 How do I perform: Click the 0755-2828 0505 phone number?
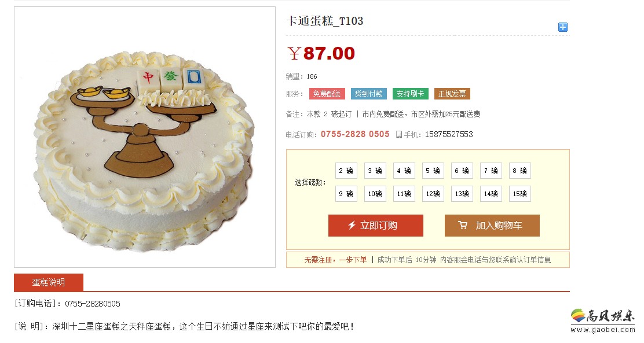pyautogui.click(x=355, y=134)
